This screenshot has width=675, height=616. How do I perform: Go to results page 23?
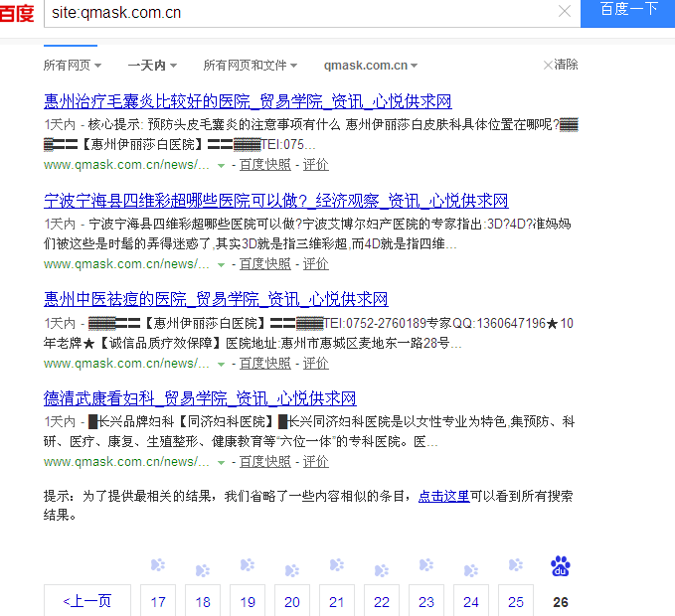(x=426, y=600)
